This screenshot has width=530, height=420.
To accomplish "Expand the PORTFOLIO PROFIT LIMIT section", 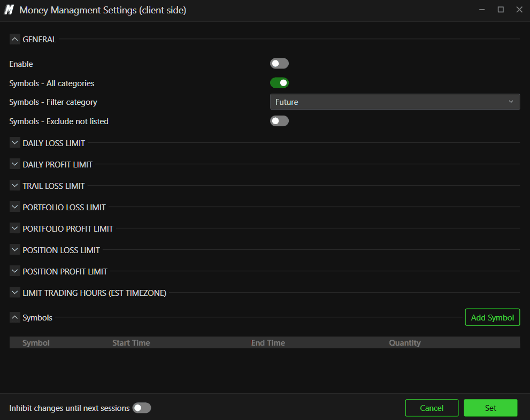I will (14, 228).
